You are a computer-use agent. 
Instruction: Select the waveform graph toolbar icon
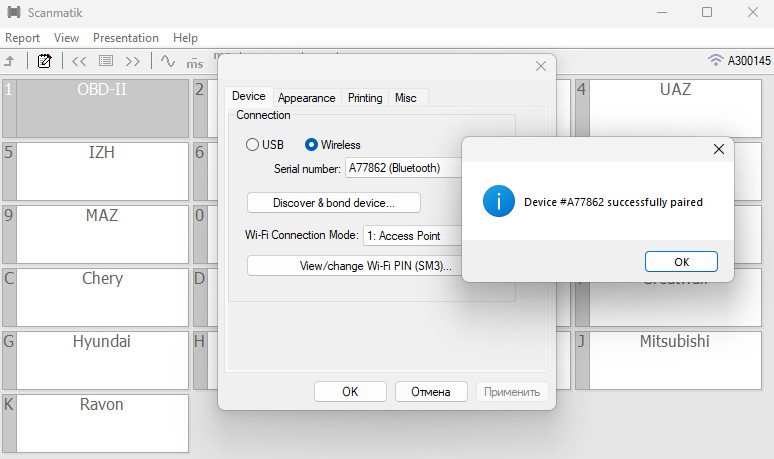coord(168,61)
